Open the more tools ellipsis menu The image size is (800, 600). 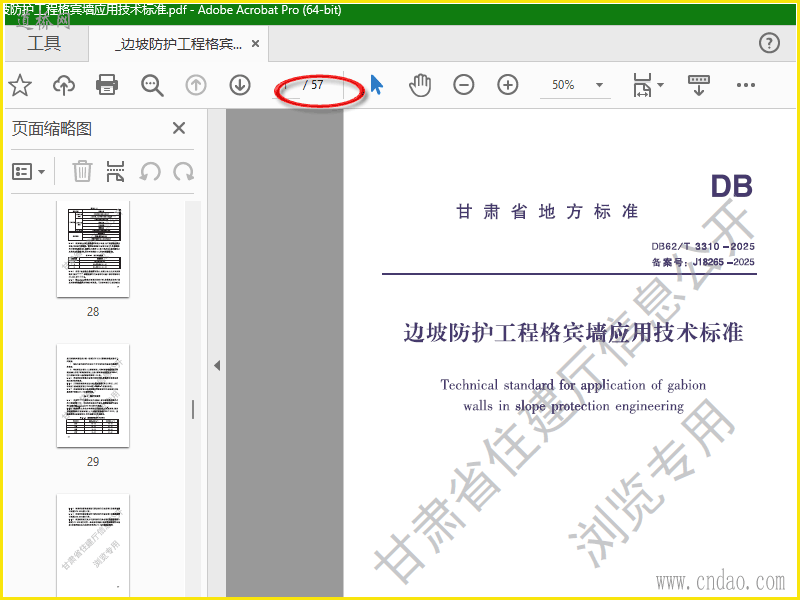[745, 85]
